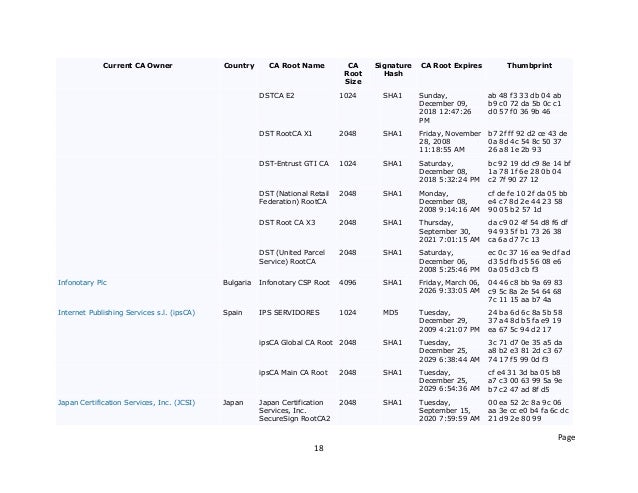Select the Current CA Owner column header
This screenshot has height=493, width=638.
[138, 65]
